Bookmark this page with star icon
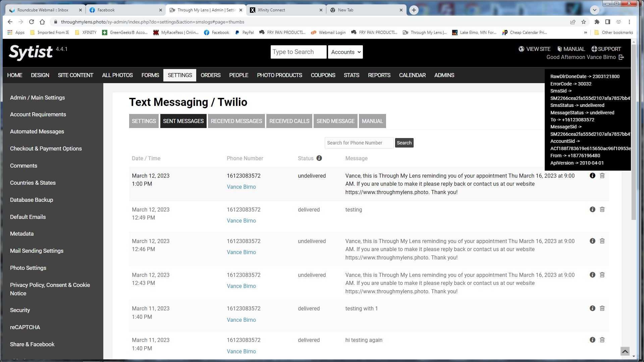644x362 pixels. (x=584, y=22)
